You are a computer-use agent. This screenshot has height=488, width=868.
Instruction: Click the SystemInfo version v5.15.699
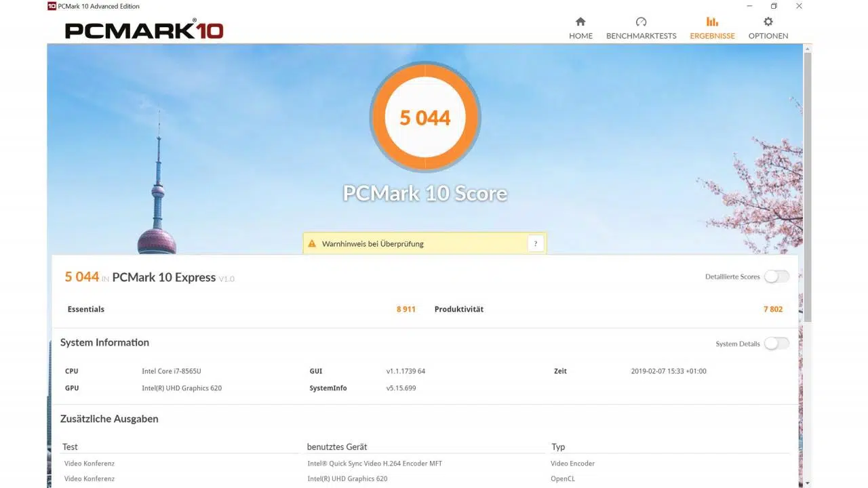click(x=401, y=388)
